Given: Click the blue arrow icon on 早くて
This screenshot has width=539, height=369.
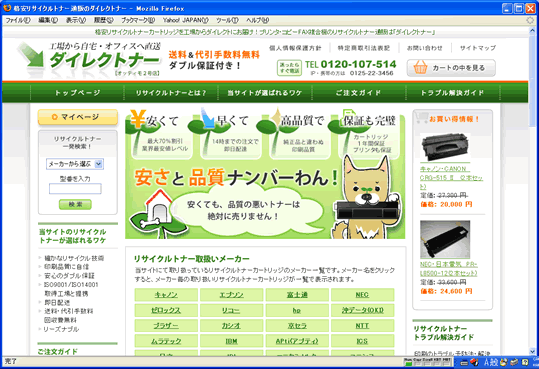Looking at the screenshot, I should [x=208, y=118].
